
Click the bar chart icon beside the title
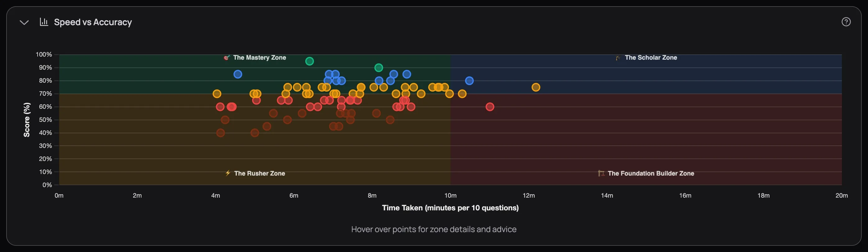pos(44,21)
